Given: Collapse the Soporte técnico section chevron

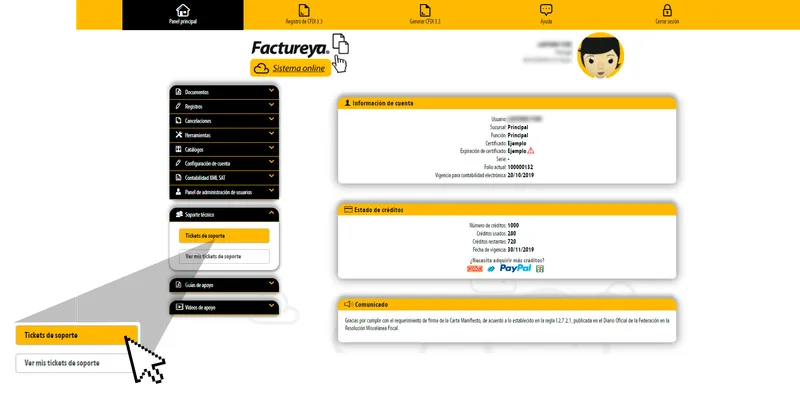Looking at the screenshot, I should click(271, 213).
